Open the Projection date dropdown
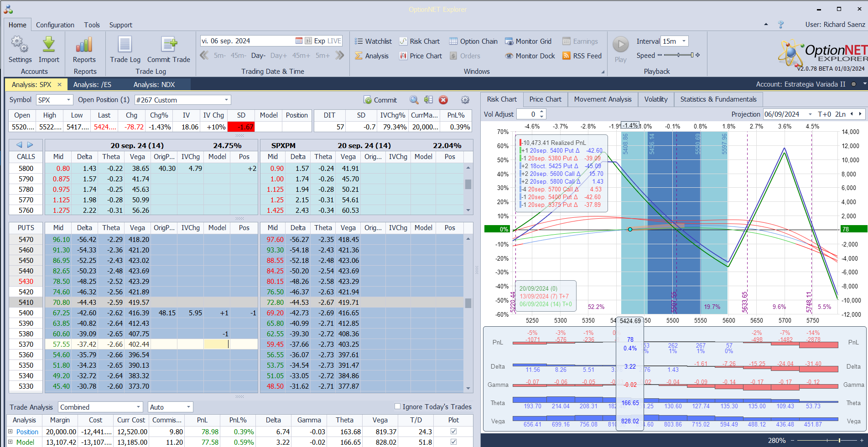The image size is (868, 447). (810, 114)
